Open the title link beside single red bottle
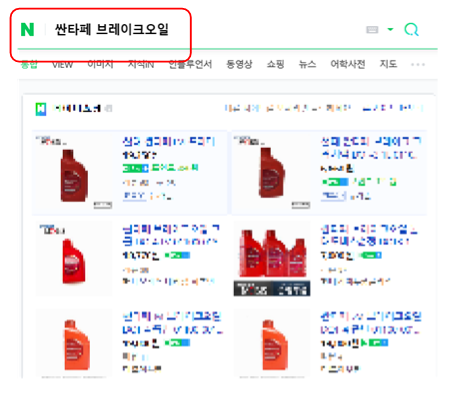This screenshot has height=398, width=455. click(171, 235)
